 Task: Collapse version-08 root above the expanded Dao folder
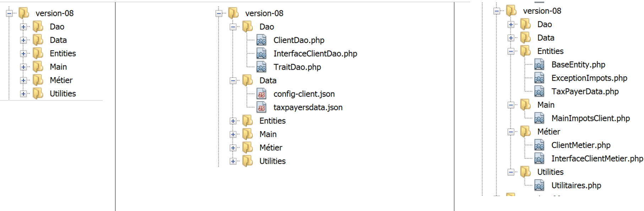tap(219, 13)
